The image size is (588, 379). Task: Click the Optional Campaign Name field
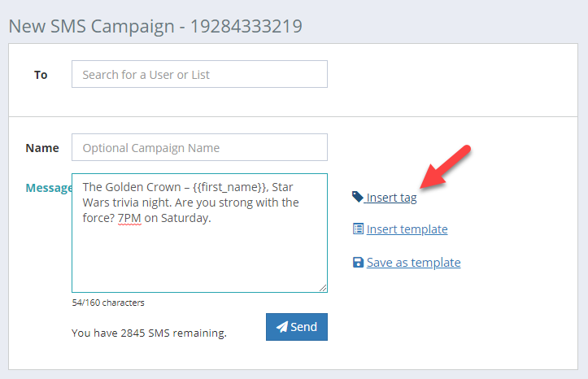199,147
